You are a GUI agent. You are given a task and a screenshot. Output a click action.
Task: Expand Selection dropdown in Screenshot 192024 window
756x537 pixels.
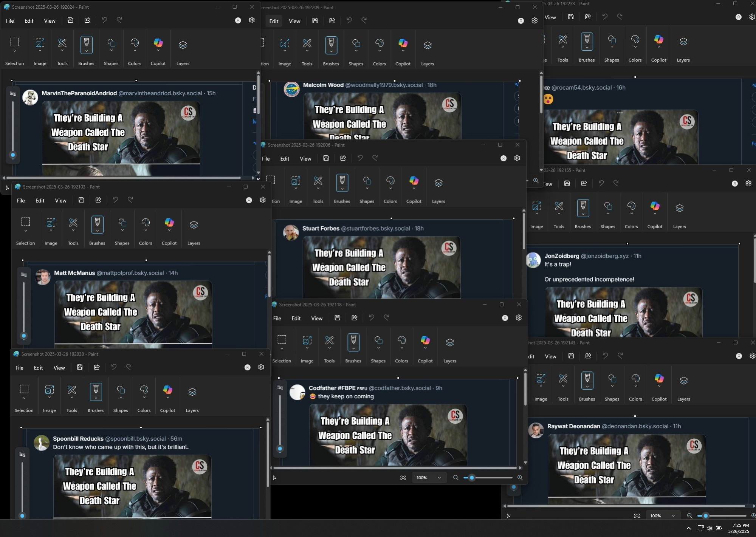[14, 51]
